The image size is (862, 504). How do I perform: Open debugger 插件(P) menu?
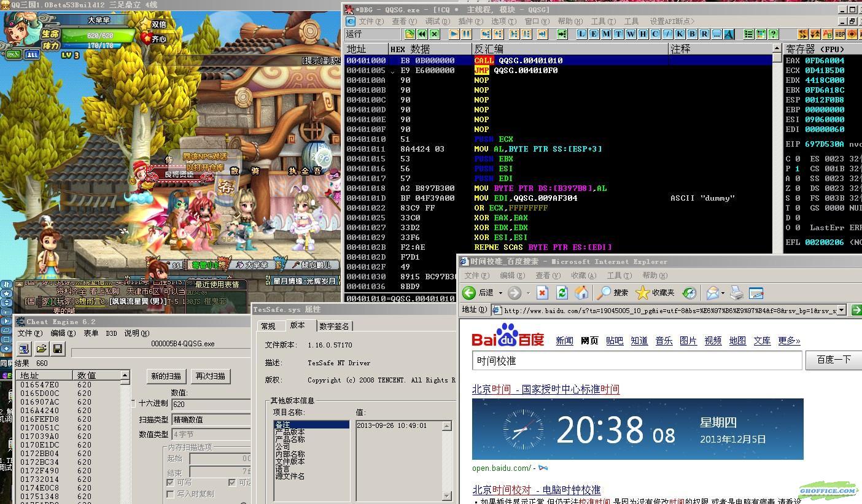pyautogui.click(x=470, y=21)
